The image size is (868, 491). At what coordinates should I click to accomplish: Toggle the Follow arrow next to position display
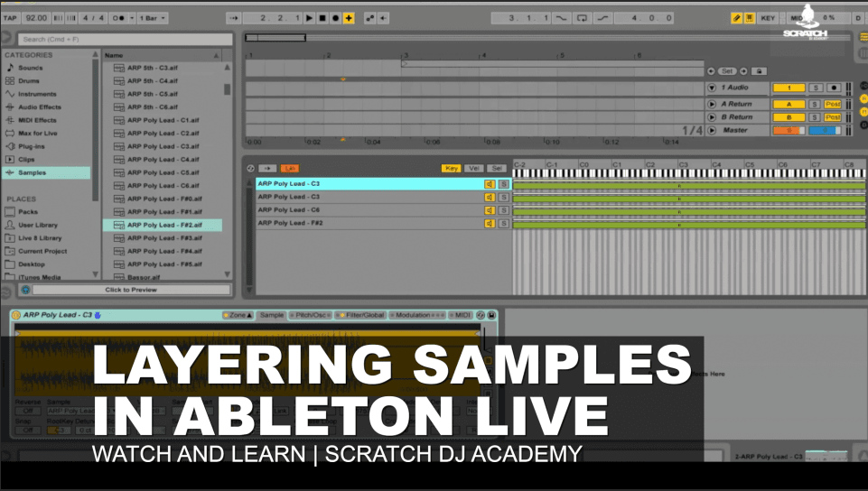coord(234,18)
